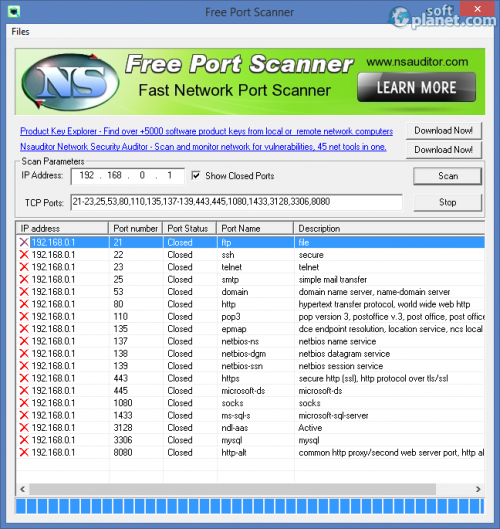Stop the scan with the Stop button
This screenshot has width=500, height=529.
click(x=447, y=202)
